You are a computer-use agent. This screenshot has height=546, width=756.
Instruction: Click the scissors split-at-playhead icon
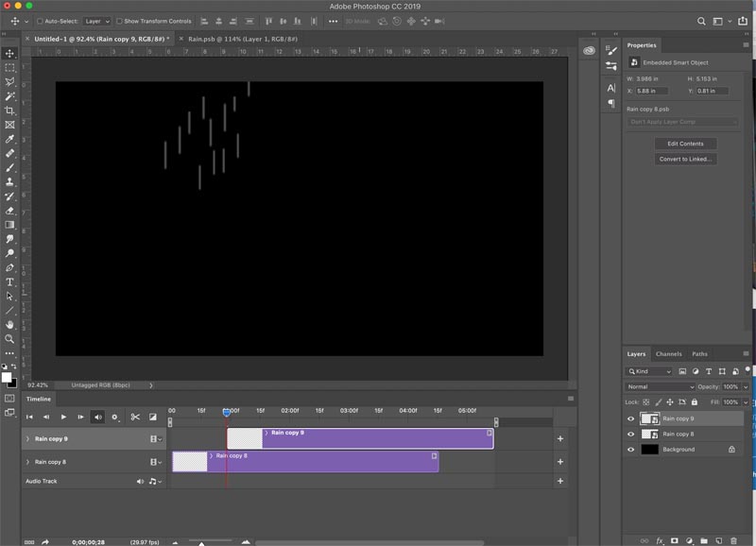click(x=135, y=417)
